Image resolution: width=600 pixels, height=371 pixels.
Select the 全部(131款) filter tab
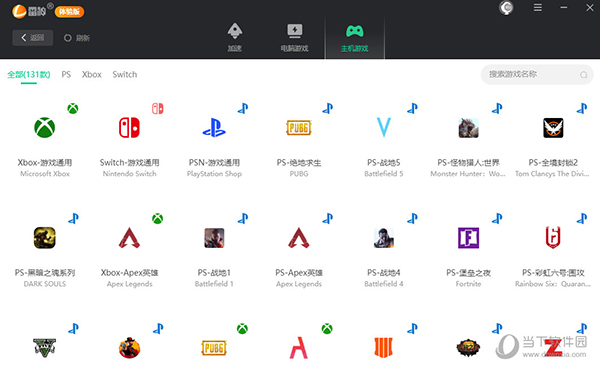(29, 75)
